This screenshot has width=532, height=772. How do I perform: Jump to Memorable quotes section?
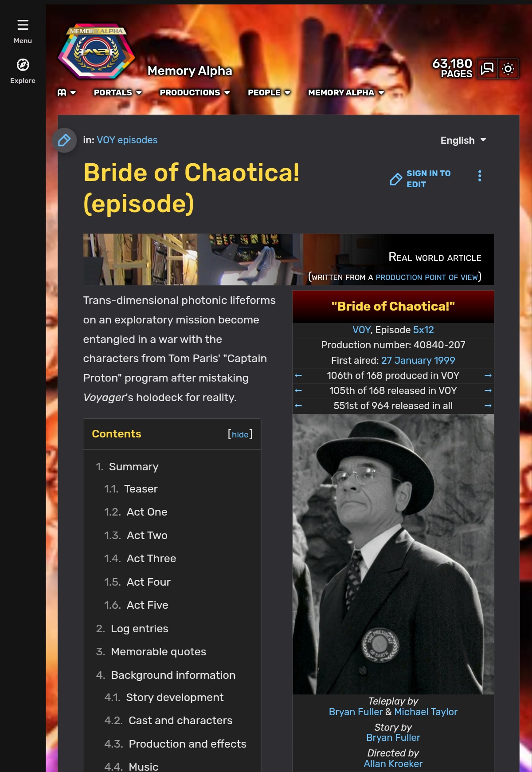(x=158, y=652)
